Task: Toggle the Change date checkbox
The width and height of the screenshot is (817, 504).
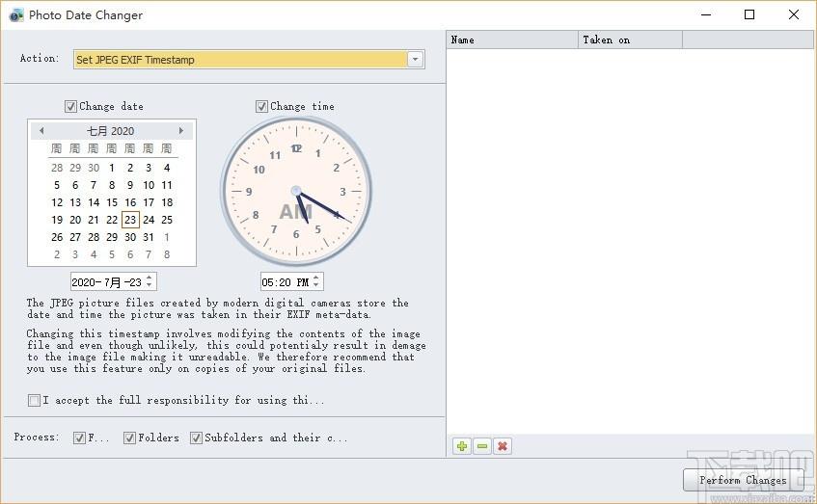Action: (x=70, y=107)
